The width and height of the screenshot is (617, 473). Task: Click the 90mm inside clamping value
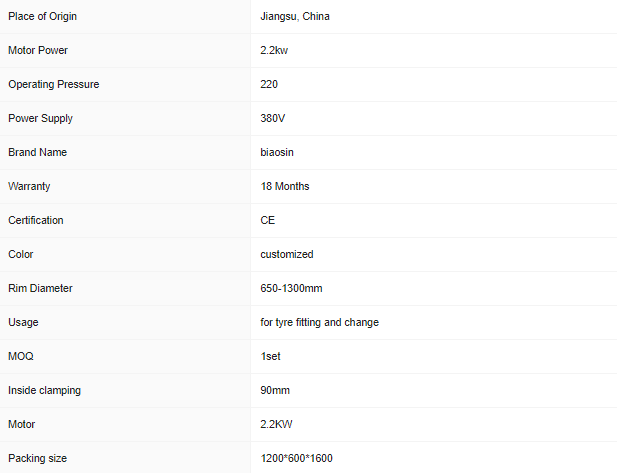[274, 390]
